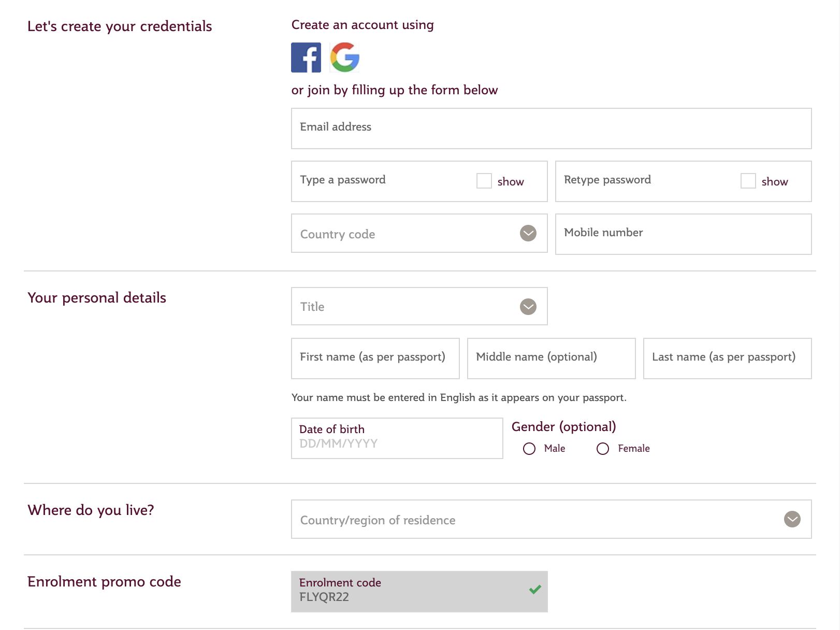The image size is (840, 630).
Task: Focus the Email address field
Action: pos(552,128)
